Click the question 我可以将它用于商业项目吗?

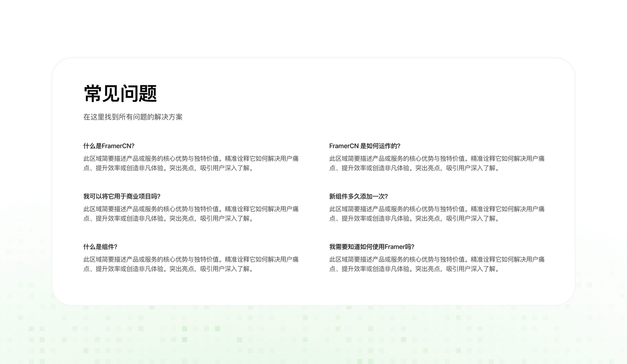[122, 196]
